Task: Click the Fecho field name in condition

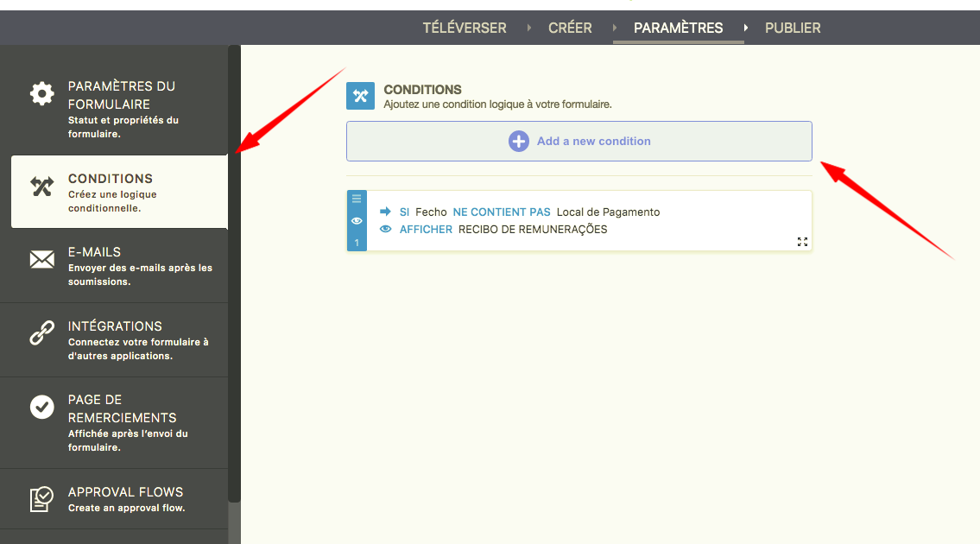Action: [x=431, y=212]
